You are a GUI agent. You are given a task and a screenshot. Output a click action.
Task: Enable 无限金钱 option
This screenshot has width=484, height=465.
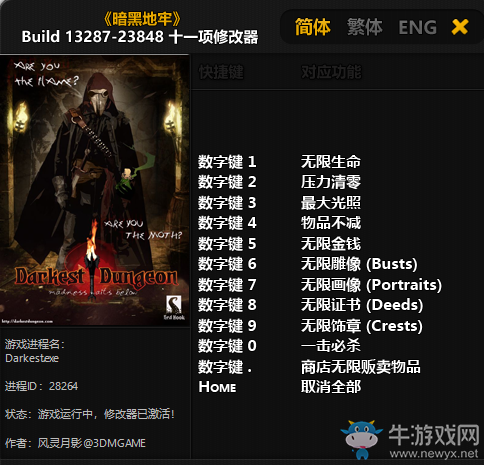tap(331, 243)
